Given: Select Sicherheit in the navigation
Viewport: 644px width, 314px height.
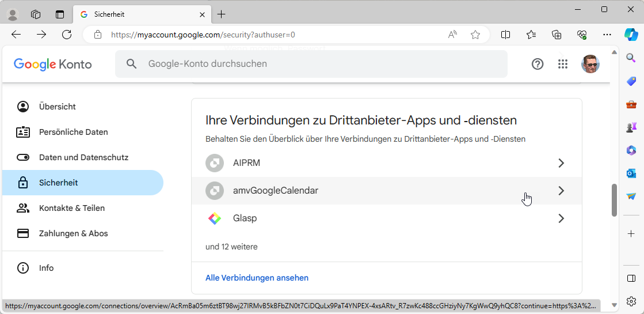Looking at the screenshot, I should tap(82, 183).
